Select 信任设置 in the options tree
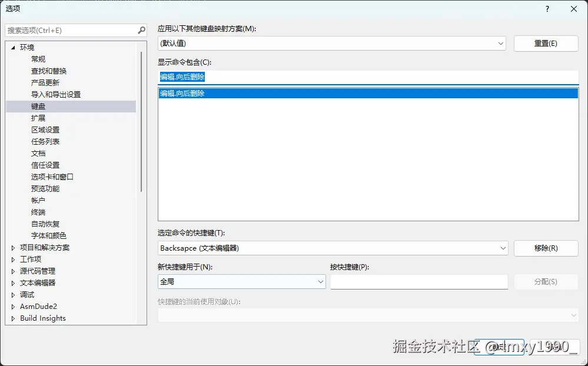 pos(45,165)
